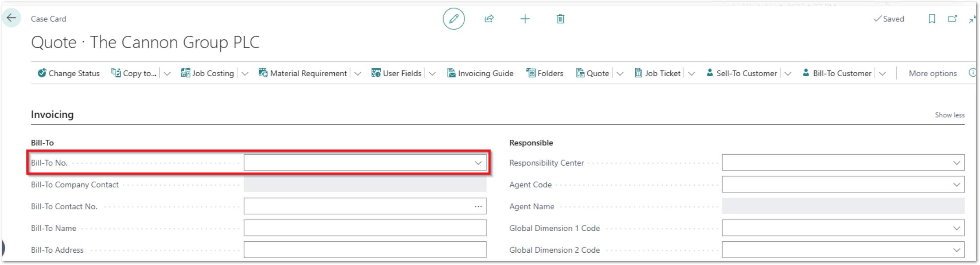Open Folders from the action bar
Screen dimensions: 980x265
[x=545, y=73]
